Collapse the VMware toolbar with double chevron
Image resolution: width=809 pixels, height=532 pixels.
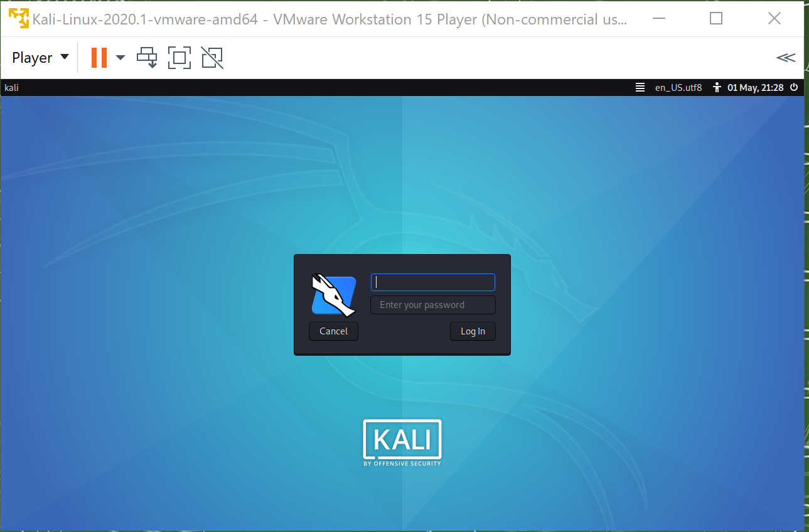(785, 58)
